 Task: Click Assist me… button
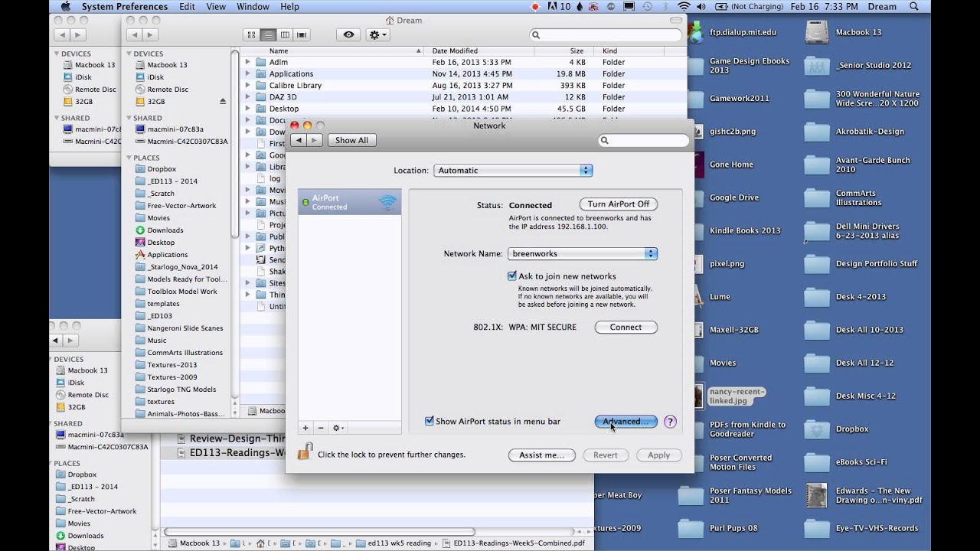542,455
